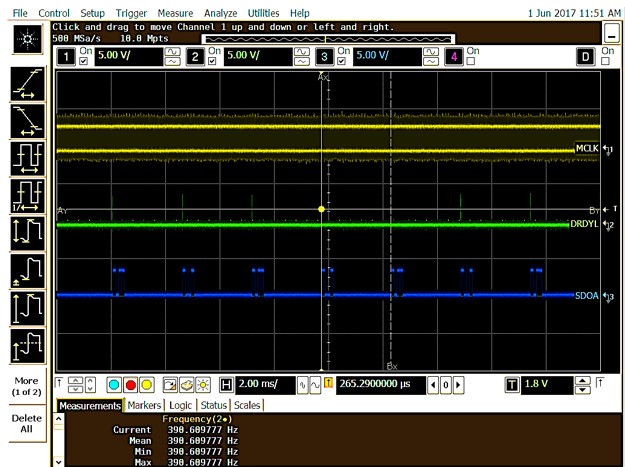
Task: Enable the channel 4 On checkbox
Action: [471, 62]
